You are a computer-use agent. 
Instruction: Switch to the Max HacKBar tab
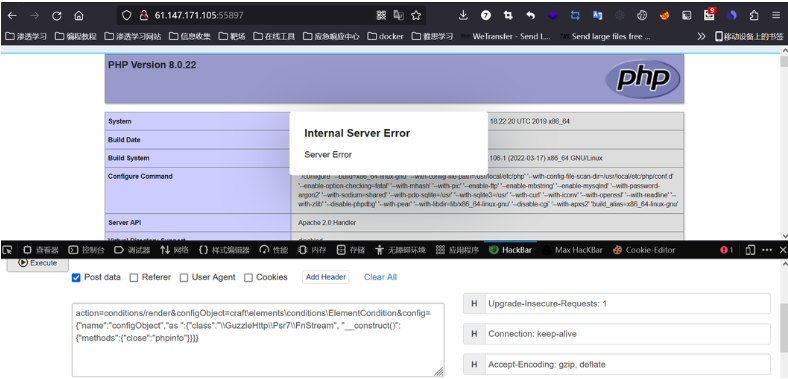tap(572, 250)
